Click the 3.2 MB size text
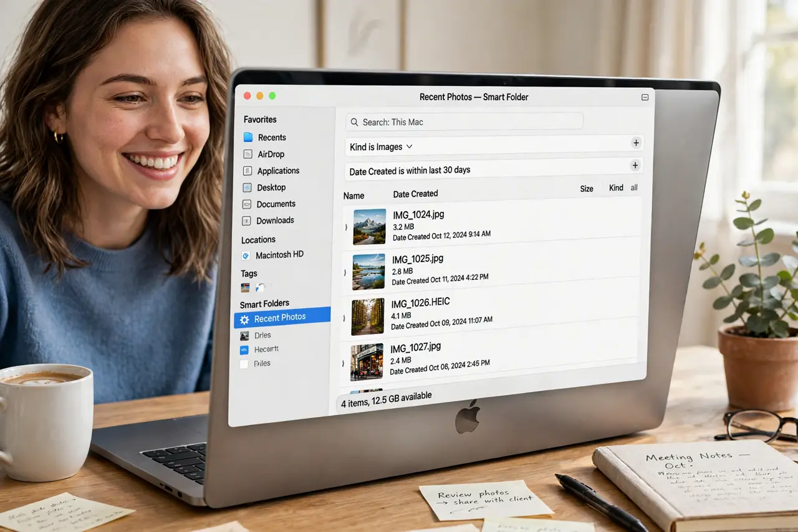Image resolution: width=798 pixels, height=532 pixels. [x=403, y=227]
